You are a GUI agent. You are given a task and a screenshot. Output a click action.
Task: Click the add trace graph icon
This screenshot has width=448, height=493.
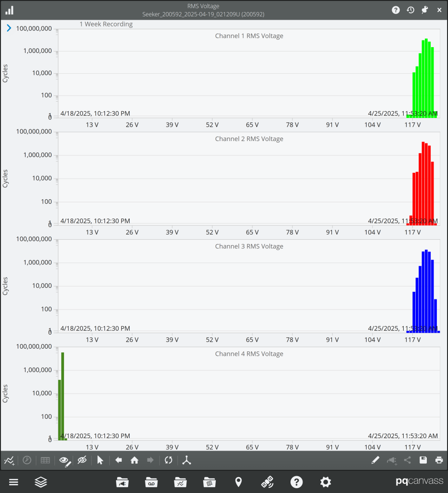click(9, 460)
